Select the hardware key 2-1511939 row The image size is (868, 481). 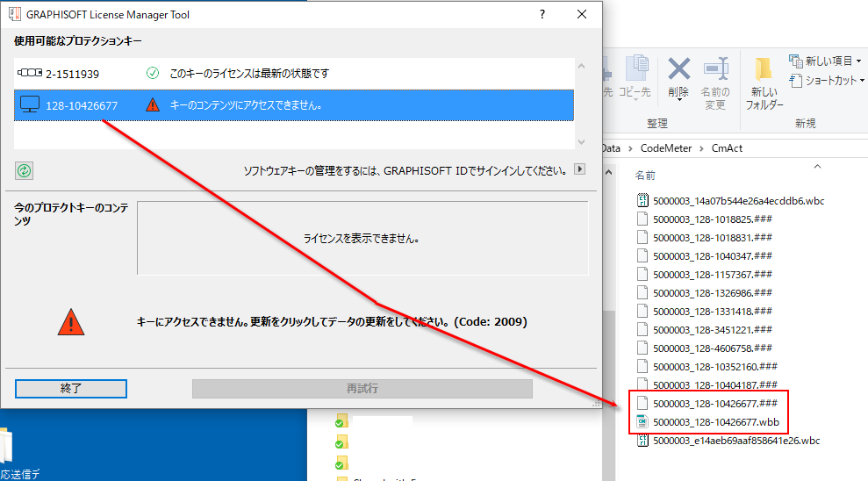[x=294, y=74]
